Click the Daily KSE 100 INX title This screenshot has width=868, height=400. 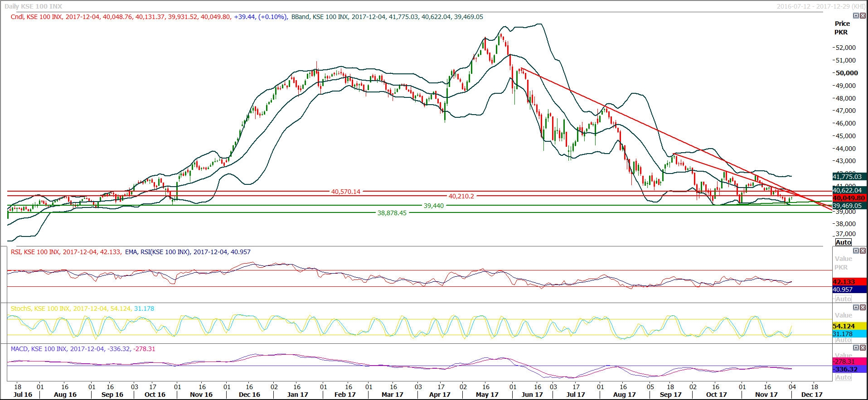pyautogui.click(x=33, y=6)
